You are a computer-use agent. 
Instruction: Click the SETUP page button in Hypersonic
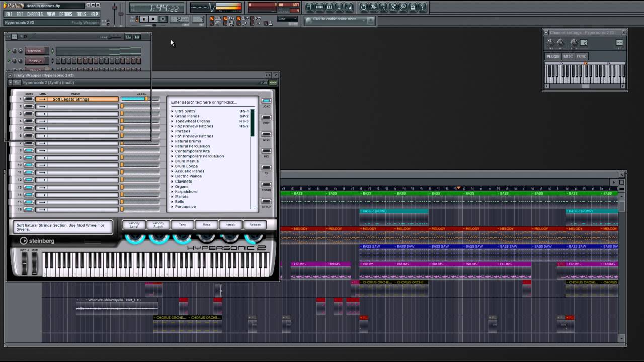pos(266,202)
